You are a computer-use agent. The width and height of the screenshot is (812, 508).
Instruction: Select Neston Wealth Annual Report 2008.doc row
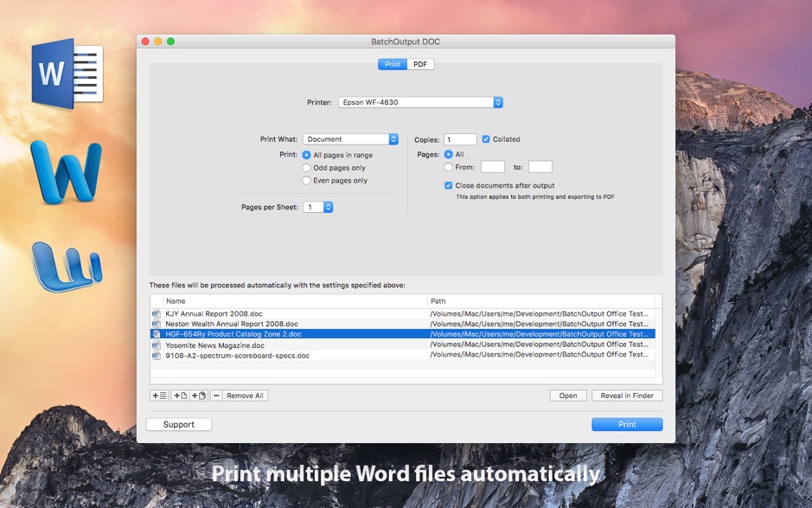(403, 324)
